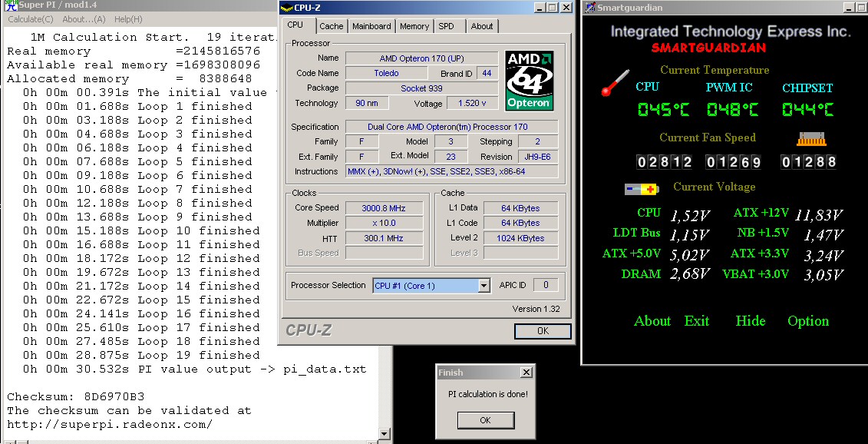Click the Level 2 value 1024 KBytes

click(x=520, y=238)
